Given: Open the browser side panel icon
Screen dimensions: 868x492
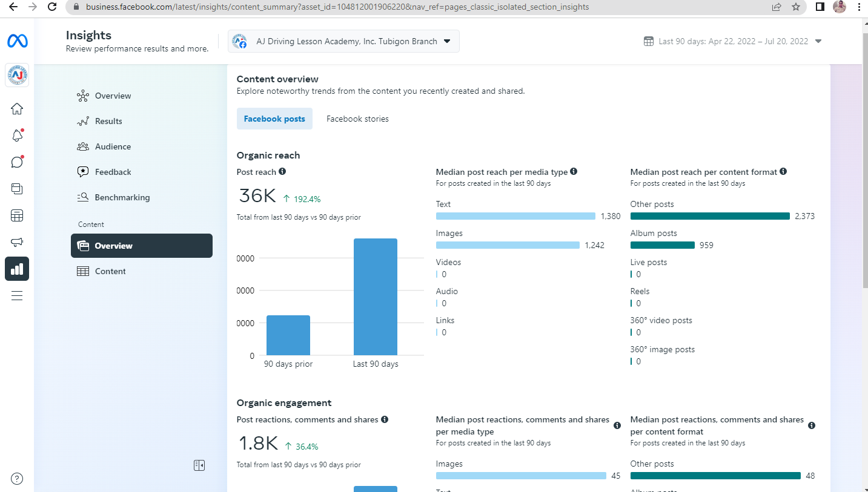Looking at the screenshot, I should [820, 7].
